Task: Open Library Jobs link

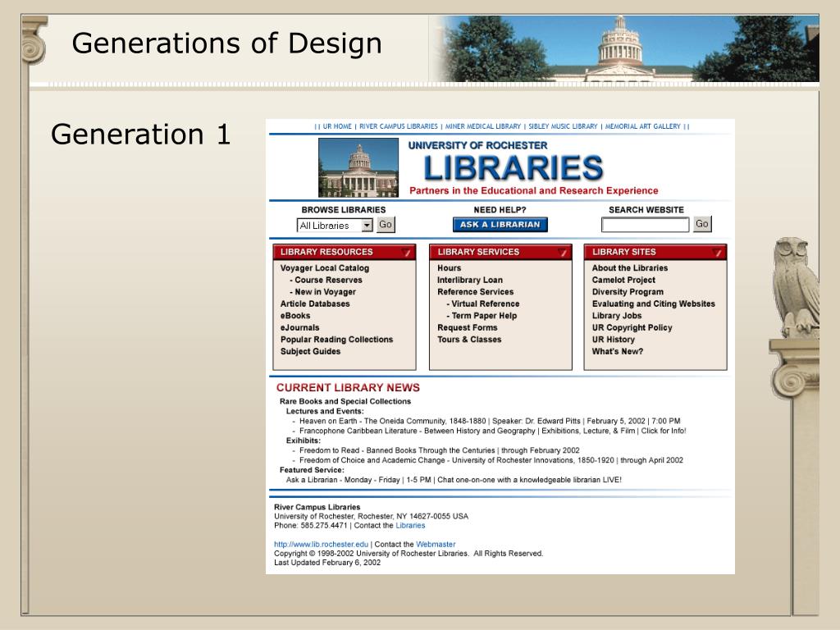Action: point(617,316)
